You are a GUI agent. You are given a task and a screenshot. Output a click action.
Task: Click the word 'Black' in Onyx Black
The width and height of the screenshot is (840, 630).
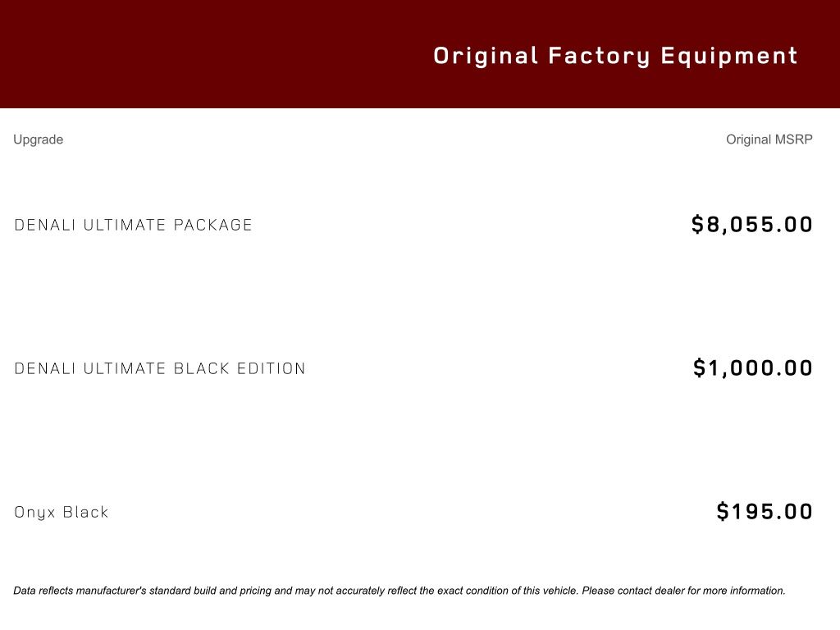(x=85, y=512)
